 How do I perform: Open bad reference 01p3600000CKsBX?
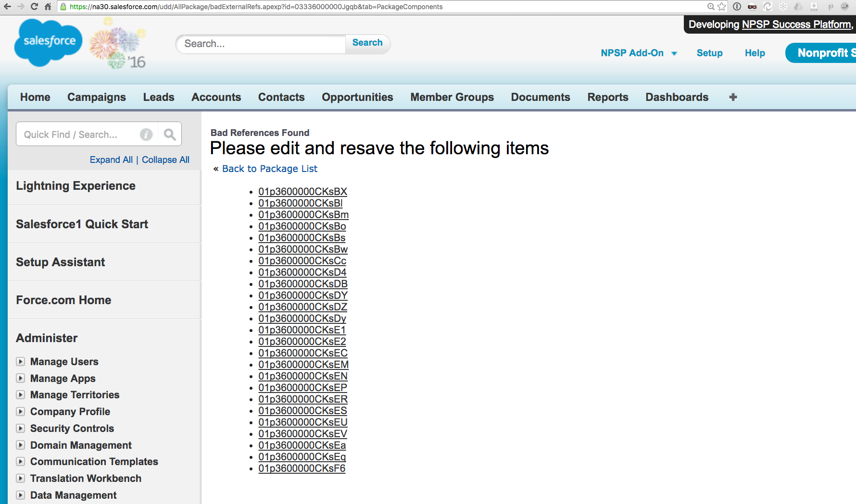click(x=302, y=192)
